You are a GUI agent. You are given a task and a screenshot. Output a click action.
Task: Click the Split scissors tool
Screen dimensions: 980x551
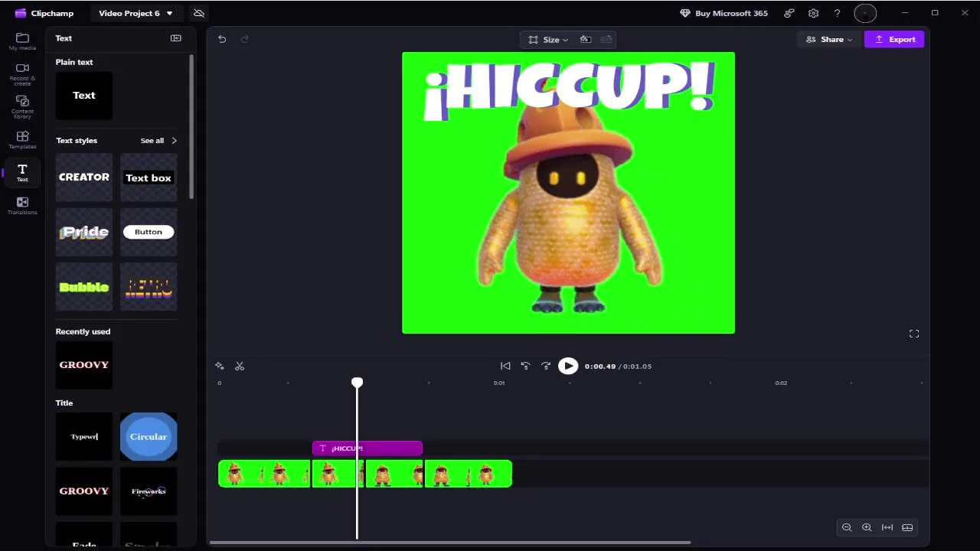point(240,367)
